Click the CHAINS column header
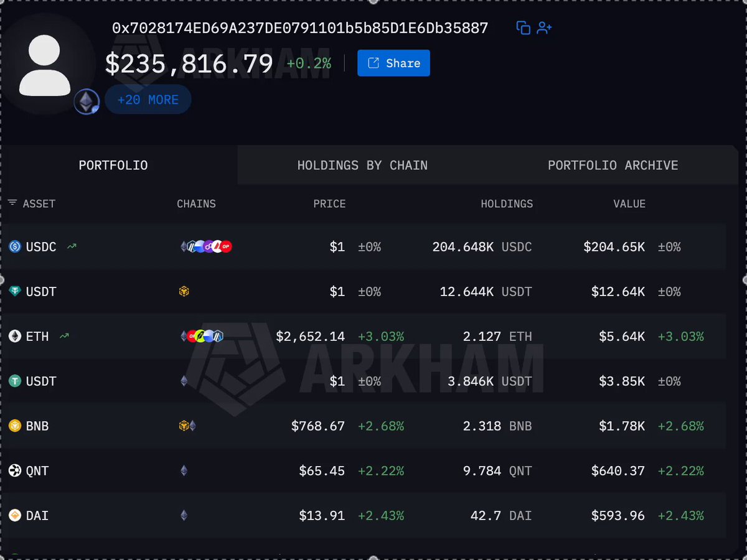The height and width of the screenshot is (560, 747). click(x=196, y=204)
